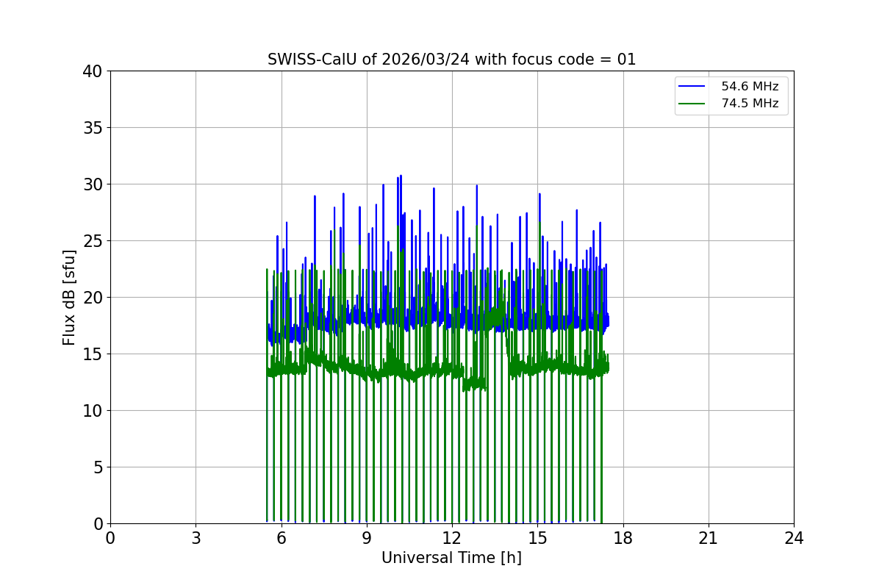Click y-axis tick label 25
The image size is (882, 588).
tap(93, 241)
